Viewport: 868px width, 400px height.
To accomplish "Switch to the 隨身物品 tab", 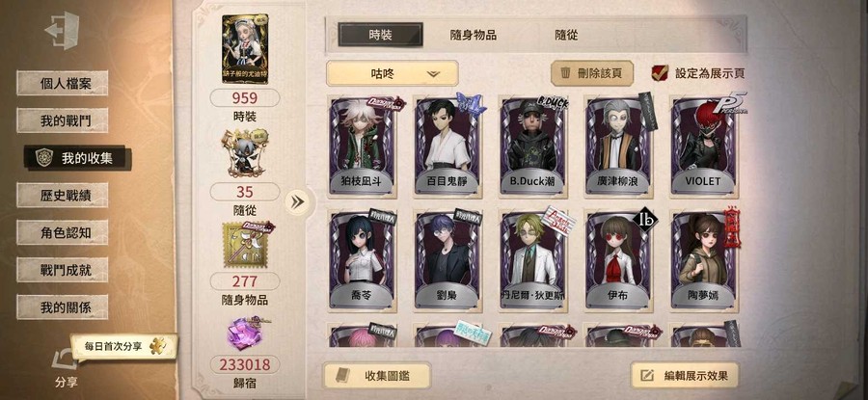I will point(473,35).
